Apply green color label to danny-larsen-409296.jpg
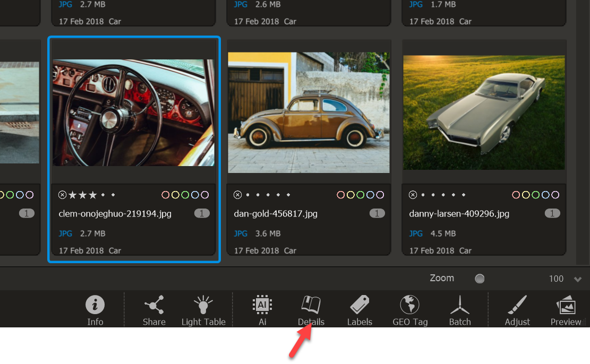The height and width of the screenshot is (364, 590). [x=536, y=195]
